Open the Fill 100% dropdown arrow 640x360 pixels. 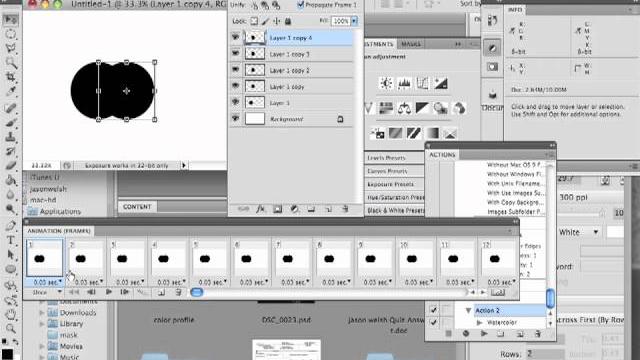pos(354,21)
